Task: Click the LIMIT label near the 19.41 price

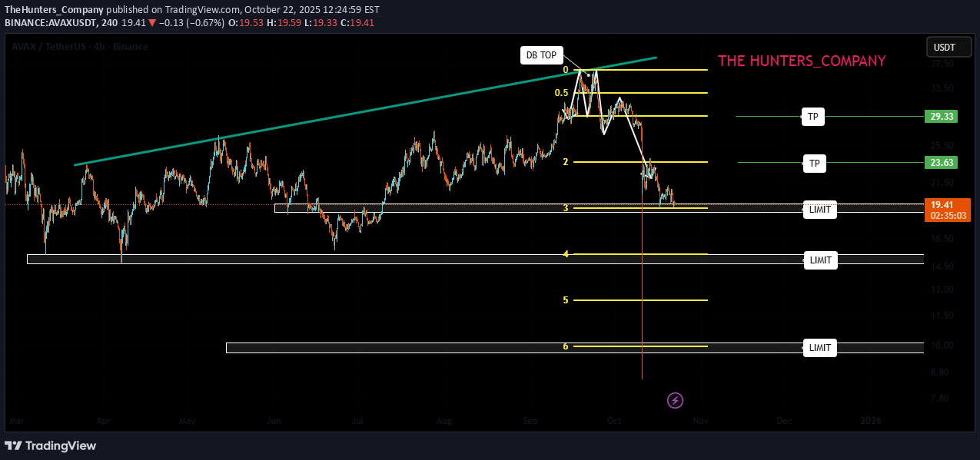Action: (x=820, y=210)
